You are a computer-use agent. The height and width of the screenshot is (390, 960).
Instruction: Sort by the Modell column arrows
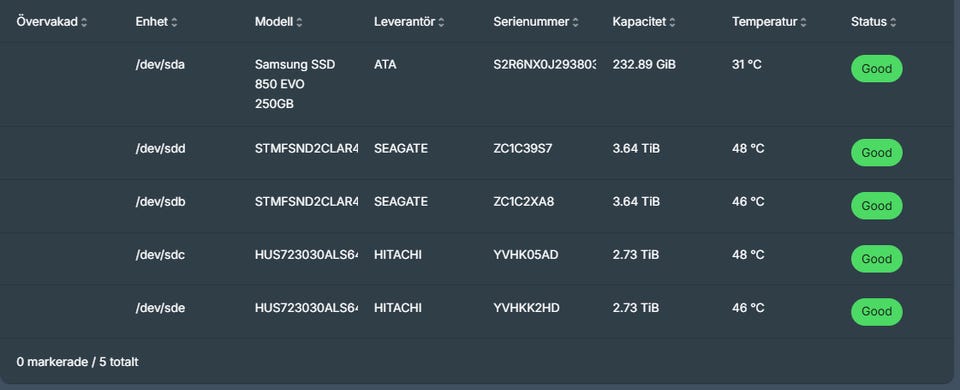pos(299,23)
